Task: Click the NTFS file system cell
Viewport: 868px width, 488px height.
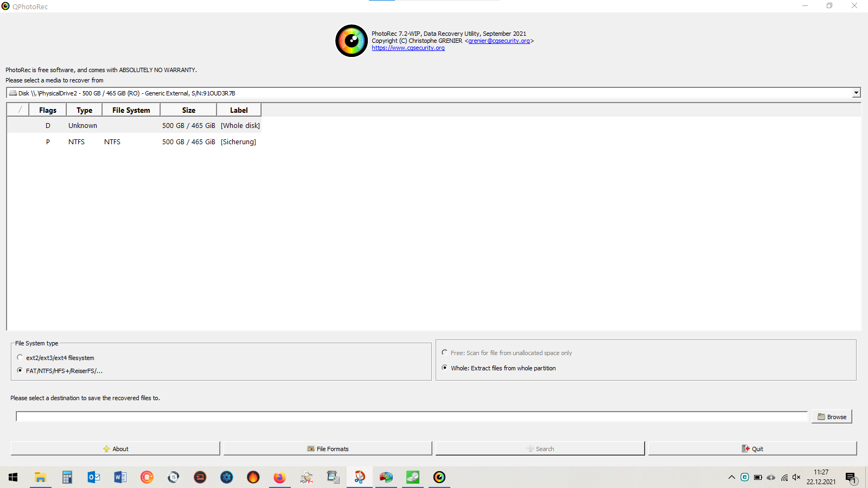Action: click(112, 142)
